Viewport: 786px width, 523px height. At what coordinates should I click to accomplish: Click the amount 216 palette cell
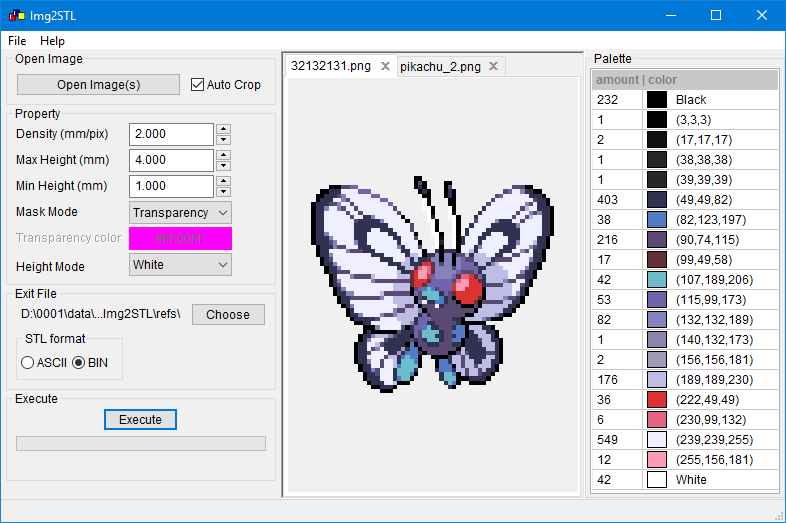[x=617, y=240]
